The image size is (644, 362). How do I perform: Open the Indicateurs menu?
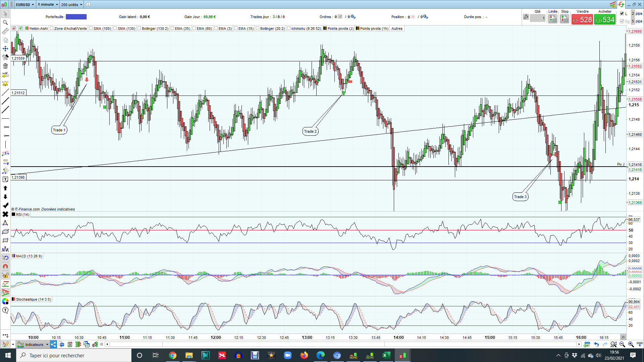click(x=34, y=344)
